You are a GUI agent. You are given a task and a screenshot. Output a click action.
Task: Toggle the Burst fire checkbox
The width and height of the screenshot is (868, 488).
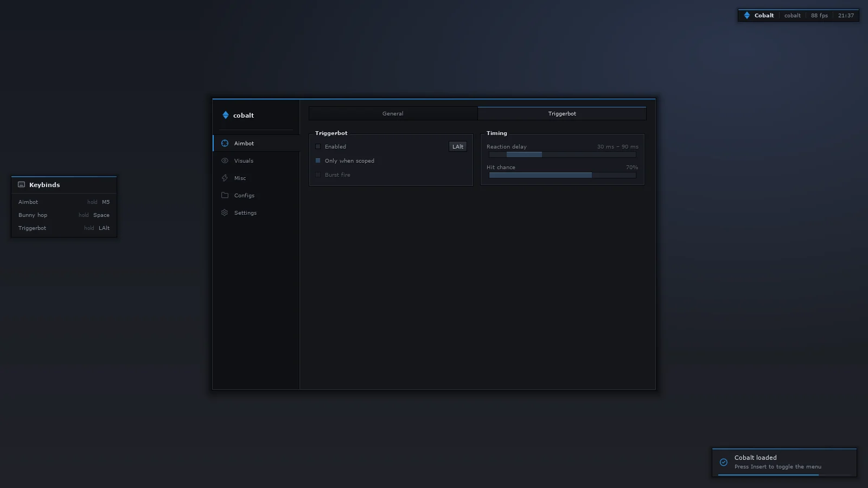coord(318,175)
